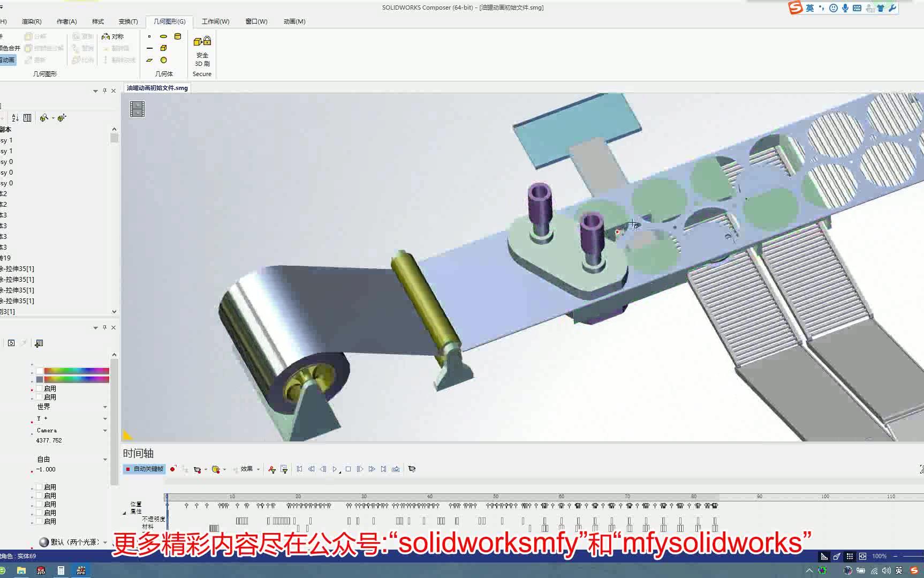This screenshot has width=924, height=578.
Task: Open File Explorer from the taskbar
Action: (x=21, y=571)
